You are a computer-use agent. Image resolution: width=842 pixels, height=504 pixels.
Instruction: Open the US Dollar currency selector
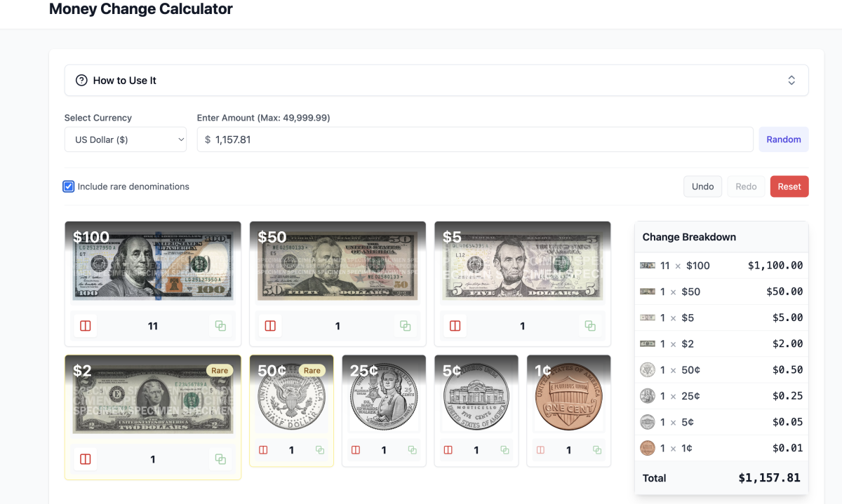tap(125, 139)
